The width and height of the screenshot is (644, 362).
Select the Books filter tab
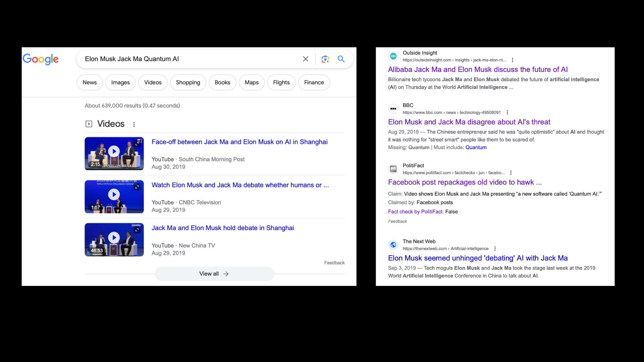point(222,82)
